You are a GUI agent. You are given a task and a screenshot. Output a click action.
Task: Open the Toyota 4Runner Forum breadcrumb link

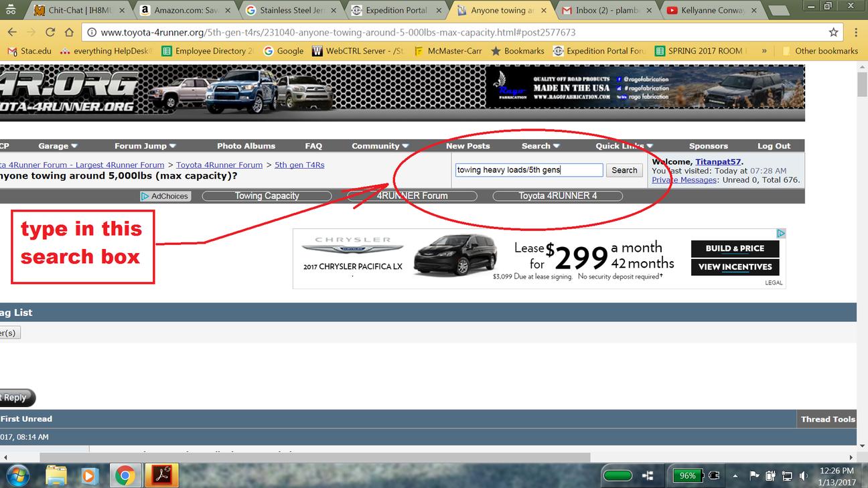219,165
